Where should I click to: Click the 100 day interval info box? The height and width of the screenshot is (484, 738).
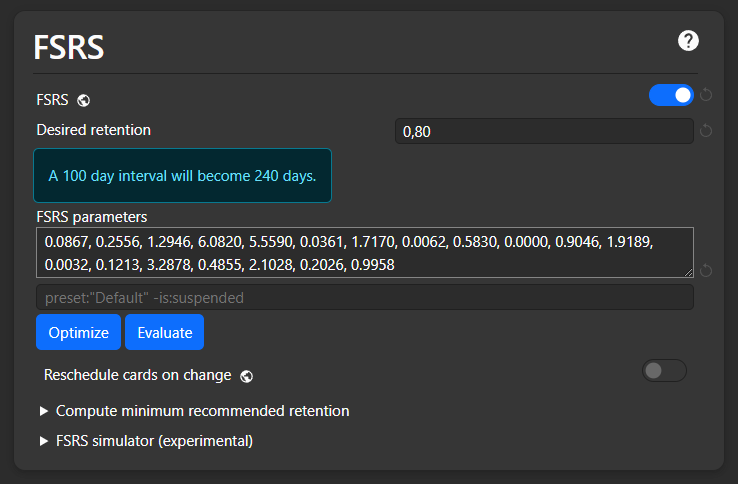(182, 176)
